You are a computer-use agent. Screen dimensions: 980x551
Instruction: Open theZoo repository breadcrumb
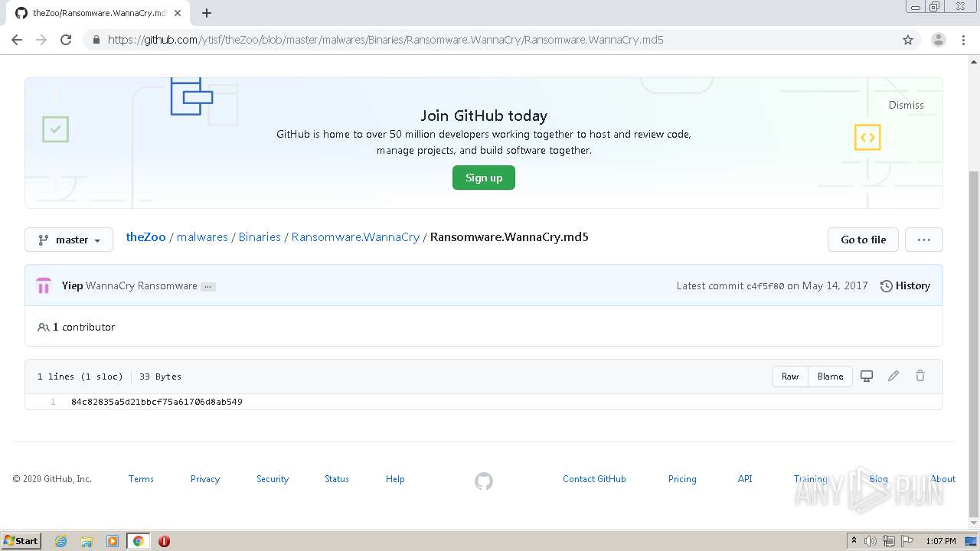tap(145, 237)
